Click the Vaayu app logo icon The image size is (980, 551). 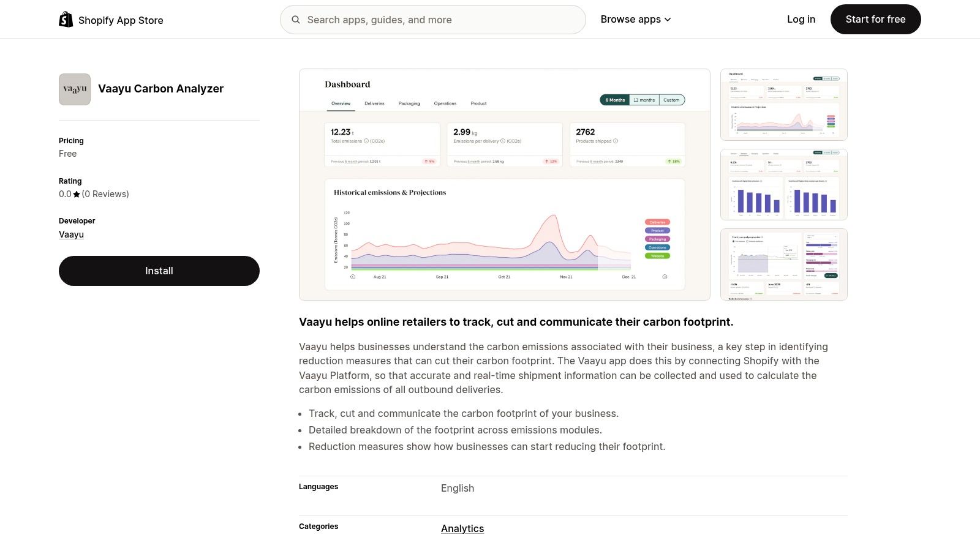click(74, 89)
